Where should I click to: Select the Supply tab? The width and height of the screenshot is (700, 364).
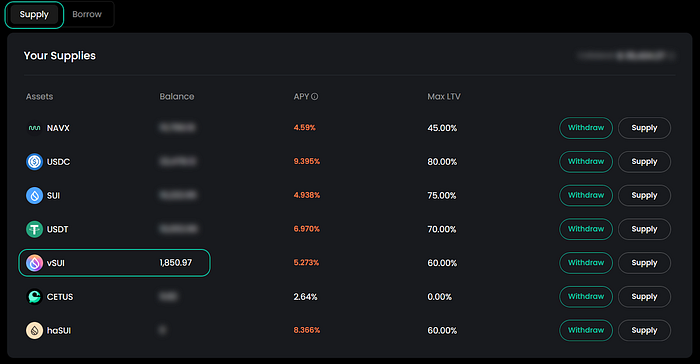(34, 15)
